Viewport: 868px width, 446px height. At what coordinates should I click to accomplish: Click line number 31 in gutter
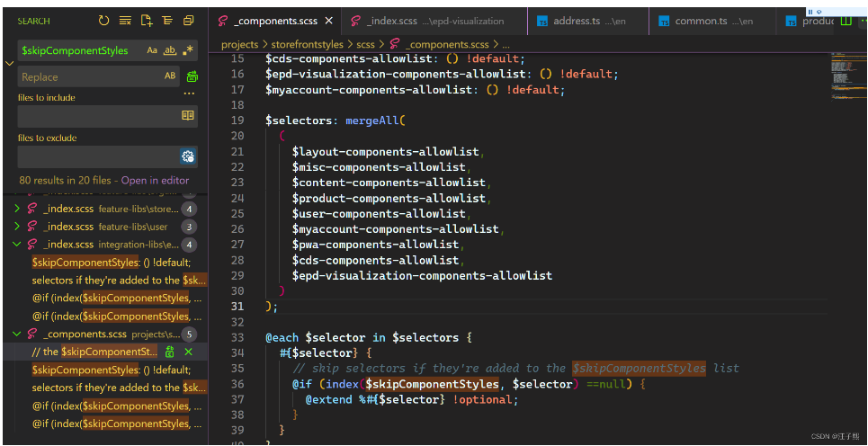[237, 307]
